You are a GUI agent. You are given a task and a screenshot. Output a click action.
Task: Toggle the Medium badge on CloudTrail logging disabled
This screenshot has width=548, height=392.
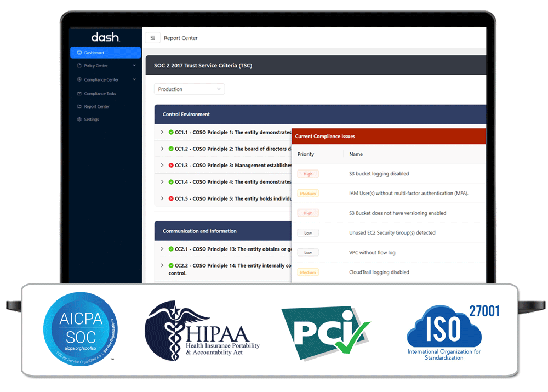pyautogui.click(x=308, y=272)
